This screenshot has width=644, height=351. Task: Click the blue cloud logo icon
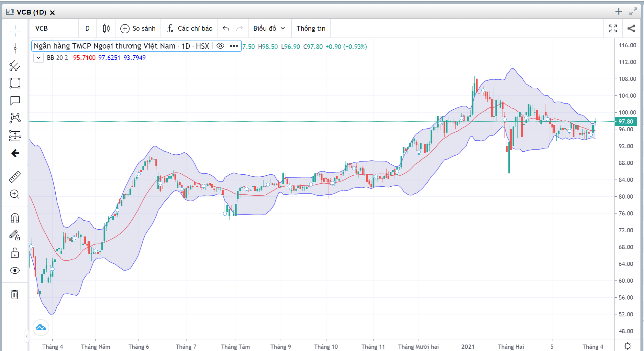coord(41,328)
